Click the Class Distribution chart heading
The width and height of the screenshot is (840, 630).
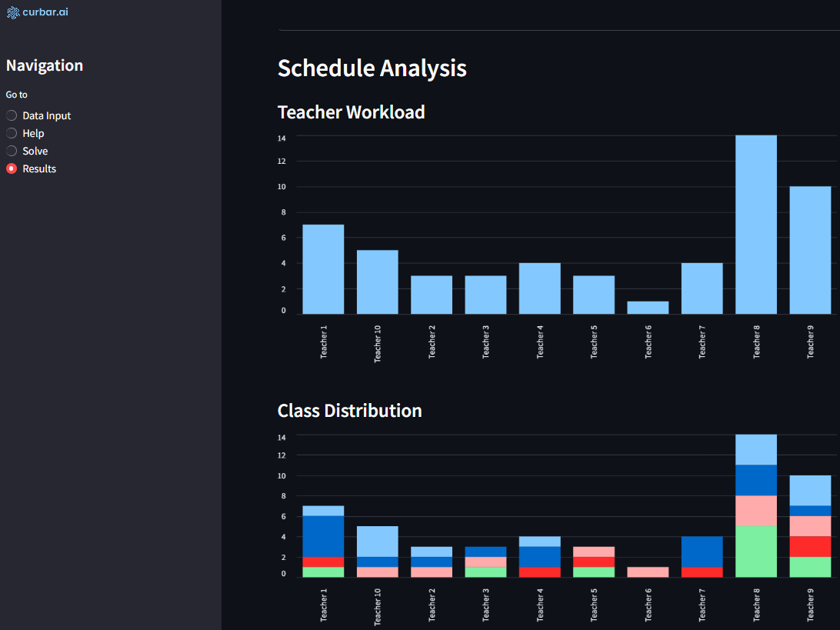tap(349, 411)
